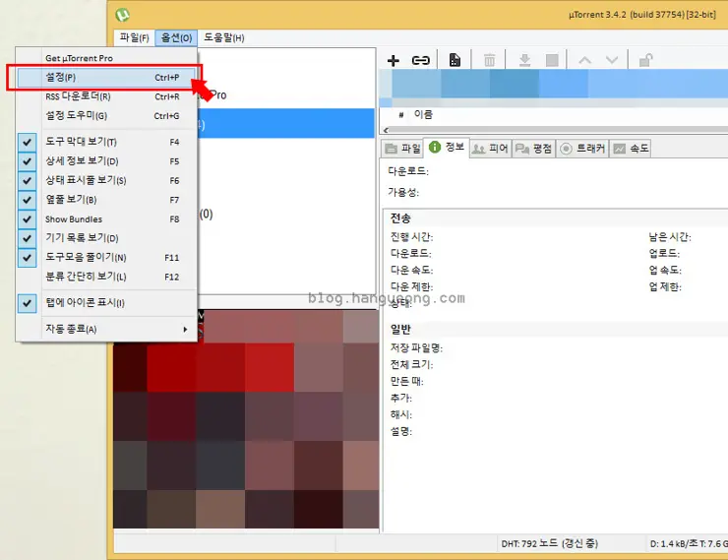Expand 자동 종료(A) submenu
Screen dimensions: 728x560
coord(106,330)
